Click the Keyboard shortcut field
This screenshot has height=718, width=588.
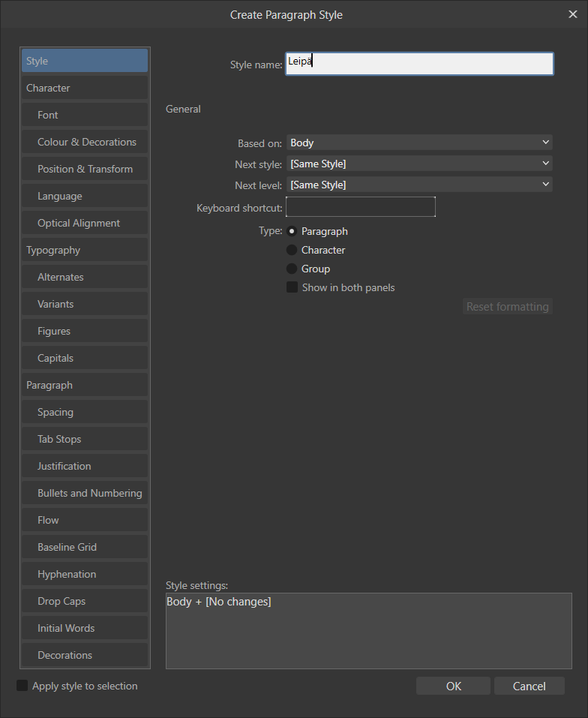click(x=361, y=207)
